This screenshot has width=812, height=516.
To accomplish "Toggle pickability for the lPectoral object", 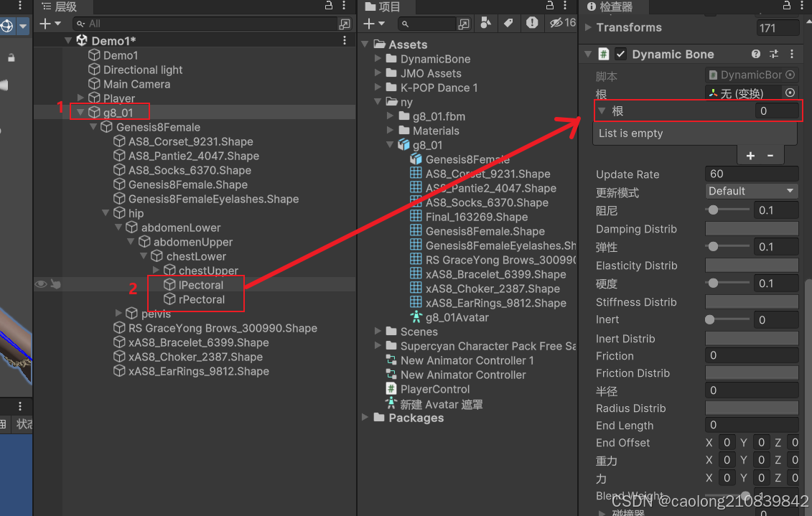I will [x=55, y=284].
